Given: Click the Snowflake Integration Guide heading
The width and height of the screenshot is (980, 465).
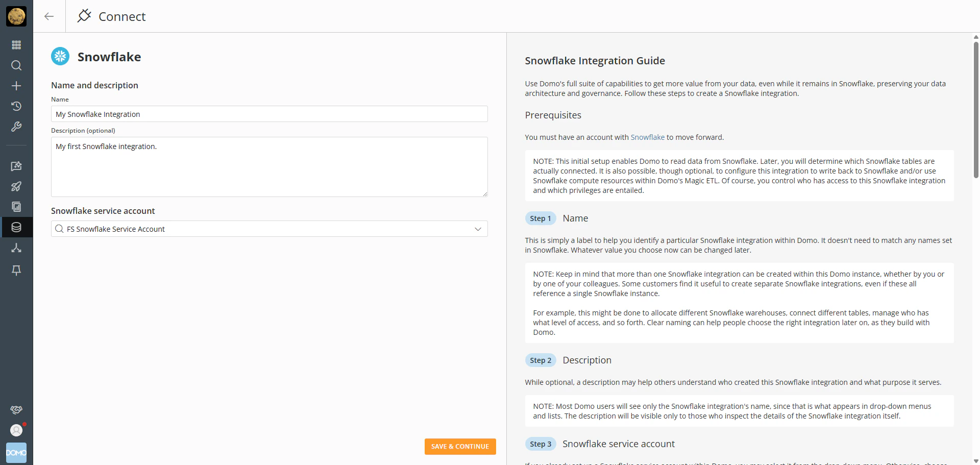Looking at the screenshot, I should pyautogui.click(x=595, y=61).
